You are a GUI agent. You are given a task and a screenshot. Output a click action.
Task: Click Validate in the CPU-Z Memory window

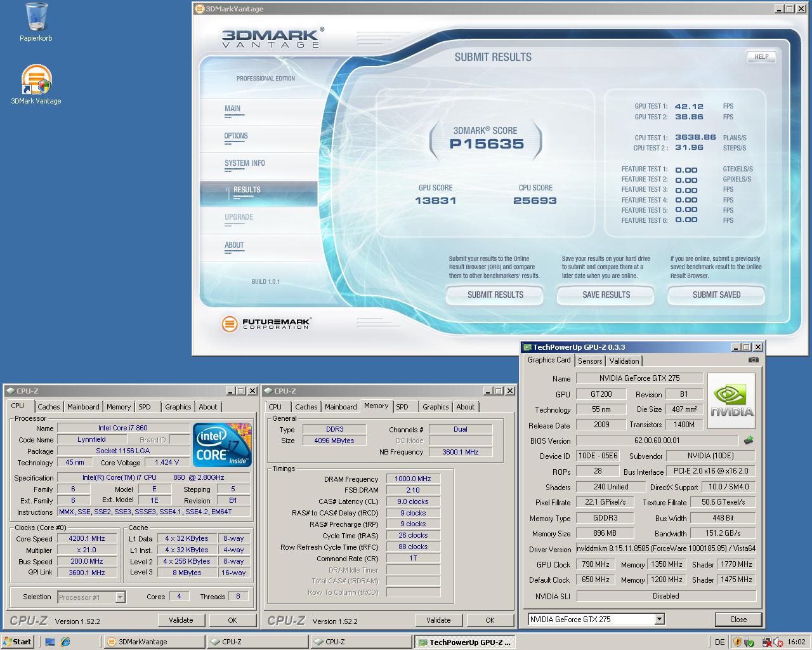pyautogui.click(x=438, y=620)
